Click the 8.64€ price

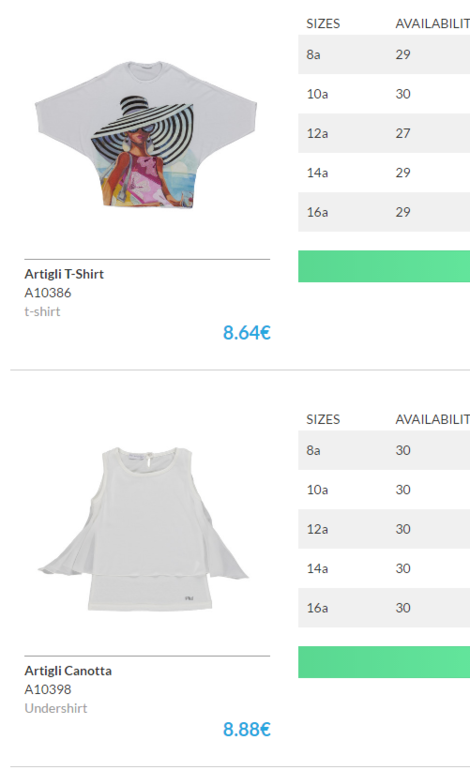tap(247, 333)
